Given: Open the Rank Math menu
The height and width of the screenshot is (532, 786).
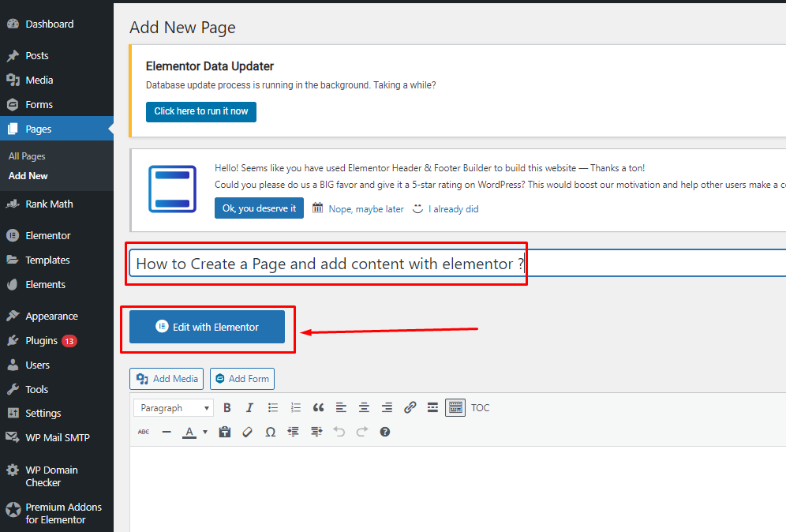Looking at the screenshot, I should (x=57, y=204).
